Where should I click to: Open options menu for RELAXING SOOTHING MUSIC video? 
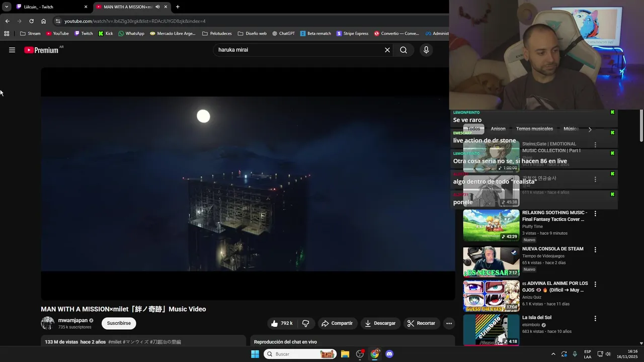595,213
